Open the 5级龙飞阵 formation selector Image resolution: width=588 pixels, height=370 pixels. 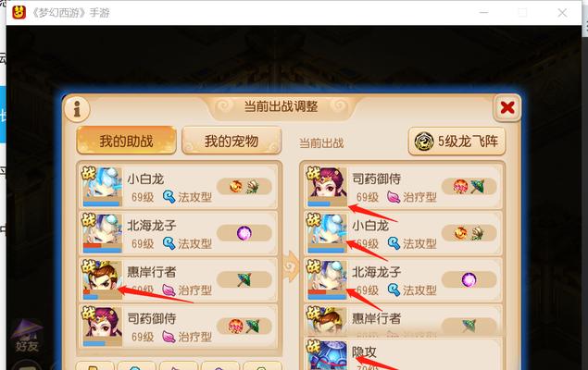click(x=457, y=142)
